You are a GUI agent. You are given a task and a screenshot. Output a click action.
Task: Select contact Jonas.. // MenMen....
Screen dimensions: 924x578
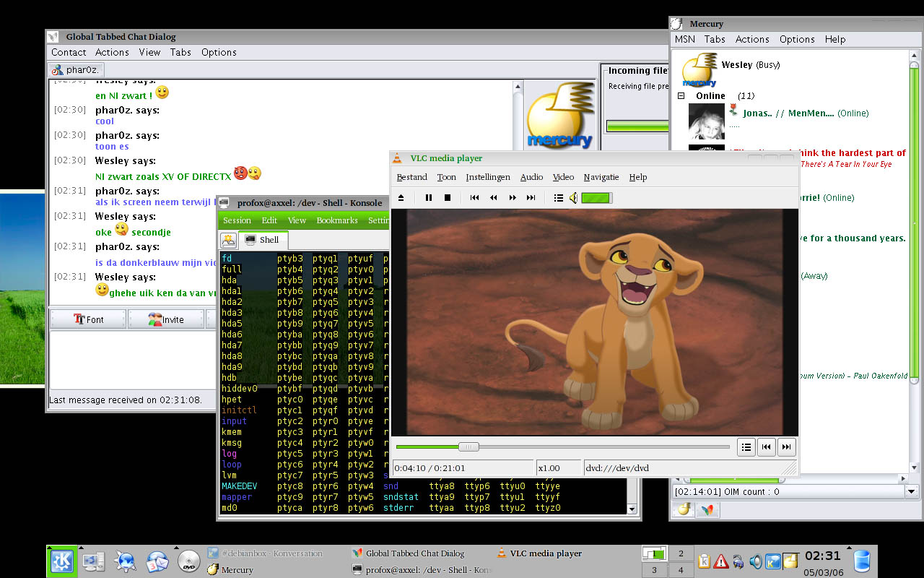point(806,113)
